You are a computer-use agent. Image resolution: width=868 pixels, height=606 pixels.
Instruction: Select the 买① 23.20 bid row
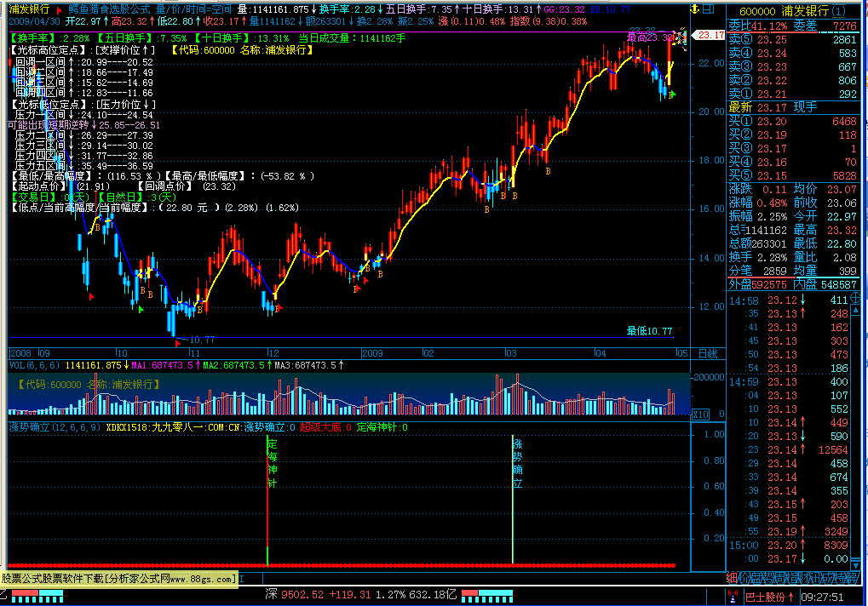tap(793, 121)
